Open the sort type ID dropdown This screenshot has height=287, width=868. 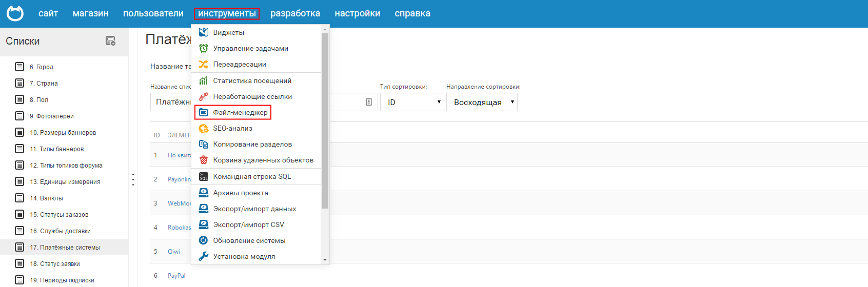pyautogui.click(x=412, y=102)
